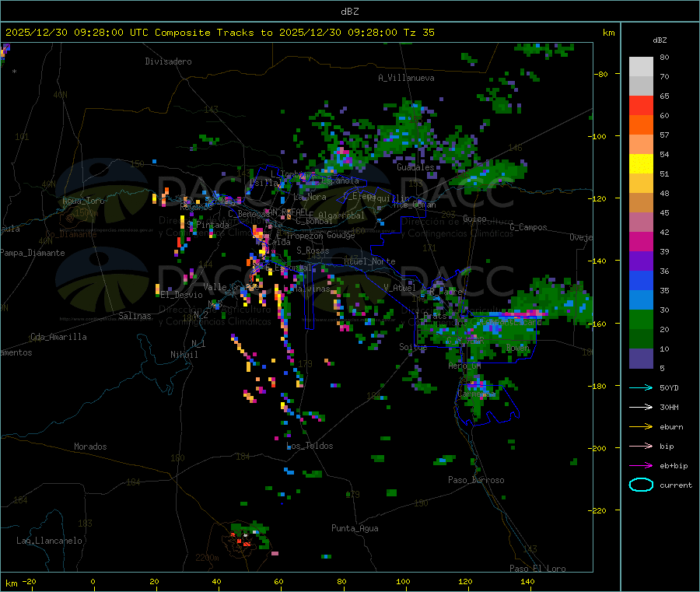Screen dimensions: 700x592
Task: Click the 'La_Nora' map label
Action: [x=310, y=197]
